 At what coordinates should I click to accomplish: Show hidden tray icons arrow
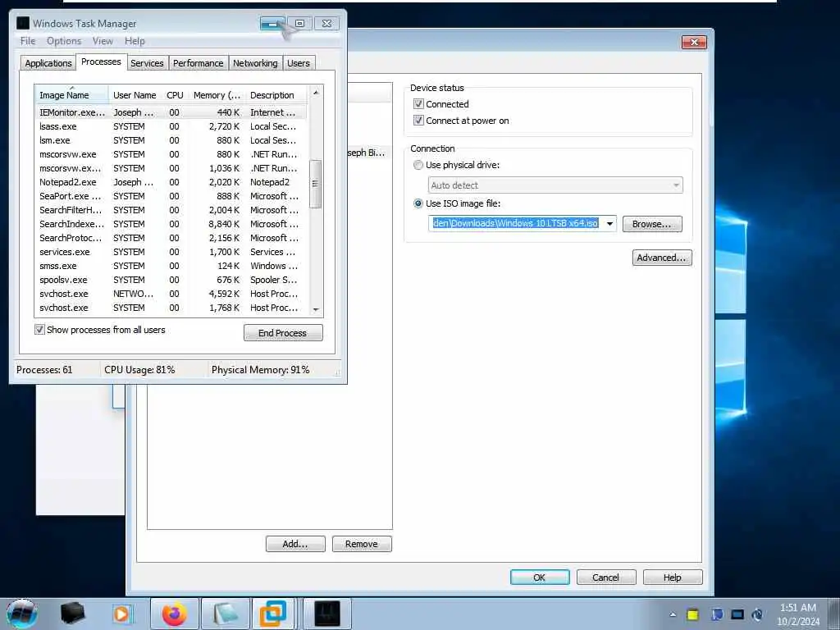click(673, 614)
